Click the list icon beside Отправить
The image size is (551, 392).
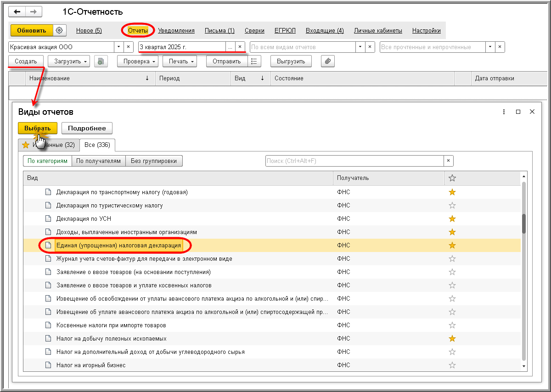coord(254,61)
